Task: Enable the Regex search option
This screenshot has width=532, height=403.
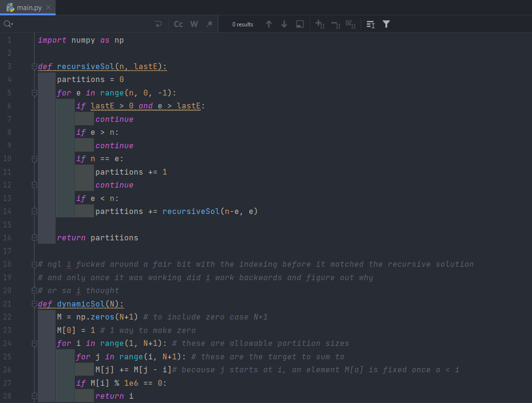Action: [209, 24]
